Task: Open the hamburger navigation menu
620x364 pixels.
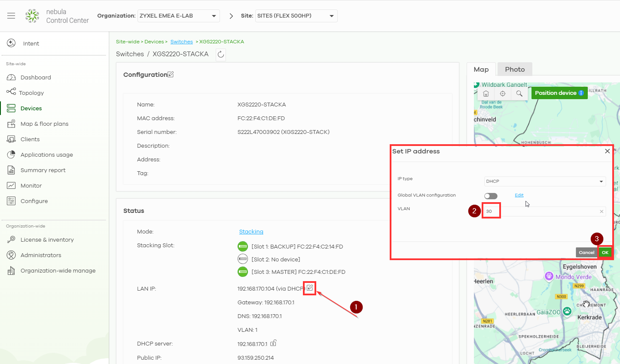Action: coord(11,16)
